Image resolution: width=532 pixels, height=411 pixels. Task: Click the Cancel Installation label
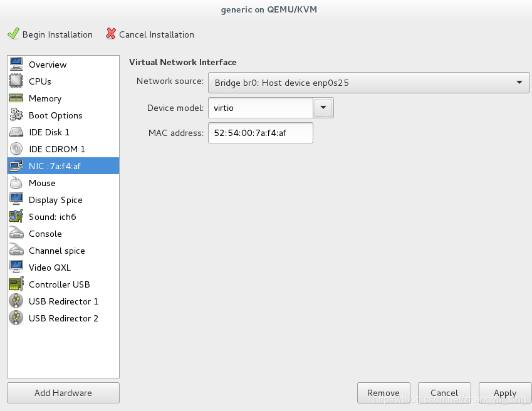[157, 34]
